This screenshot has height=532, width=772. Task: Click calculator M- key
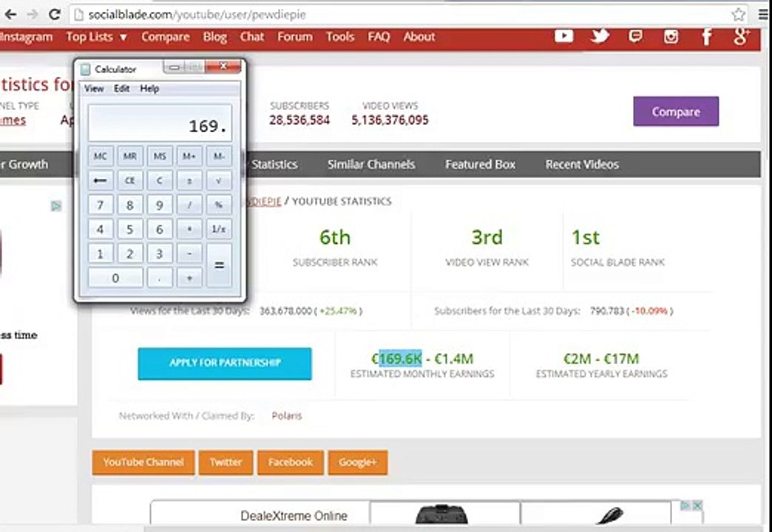219,156
